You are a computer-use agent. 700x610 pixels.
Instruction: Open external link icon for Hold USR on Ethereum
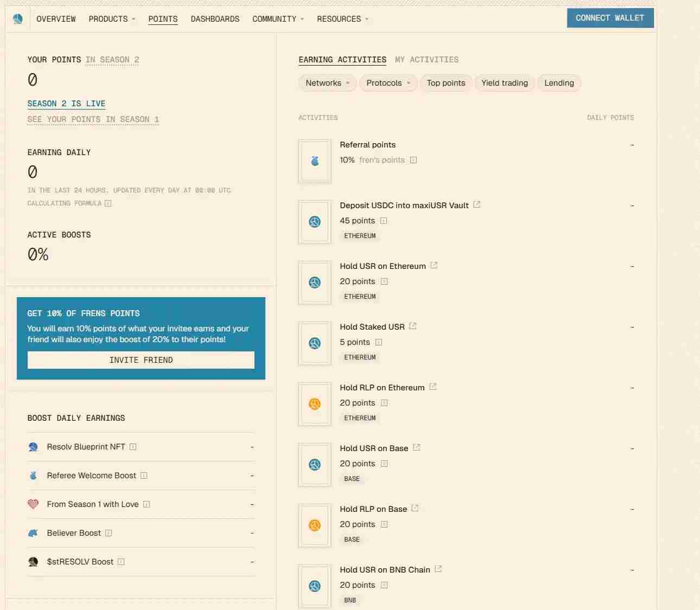point(434,266)
